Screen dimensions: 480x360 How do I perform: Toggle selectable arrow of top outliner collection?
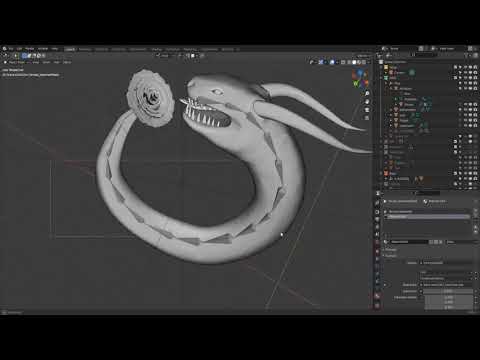(460, 67)
